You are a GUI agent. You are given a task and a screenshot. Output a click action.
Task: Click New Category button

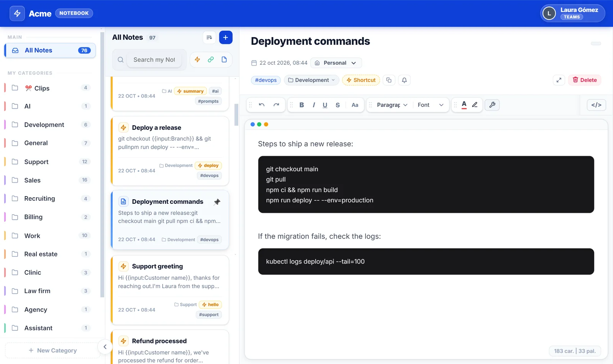click(x=53, y=350)
